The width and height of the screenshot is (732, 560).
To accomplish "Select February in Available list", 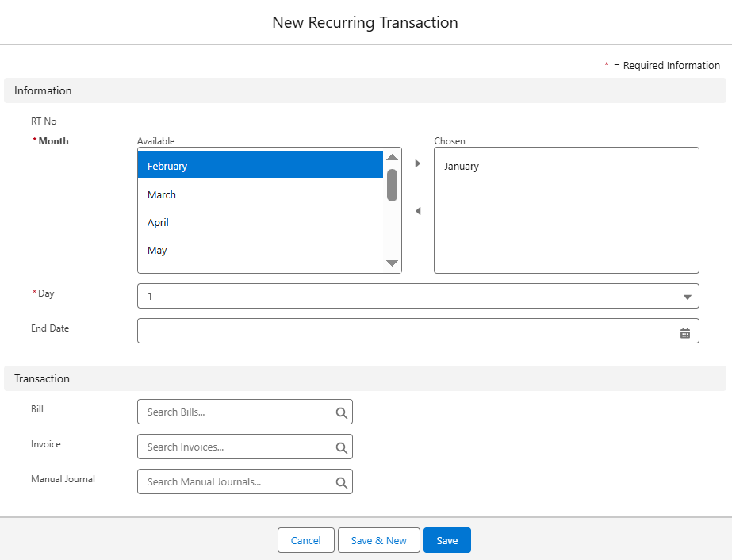I will pos(260,166).
